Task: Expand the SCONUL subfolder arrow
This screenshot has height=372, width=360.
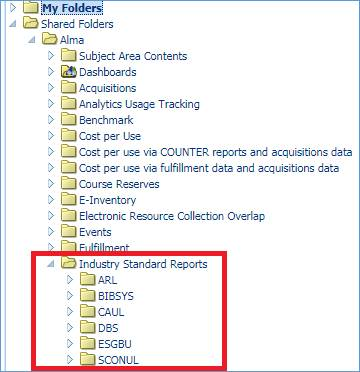Action: [70, 360]
